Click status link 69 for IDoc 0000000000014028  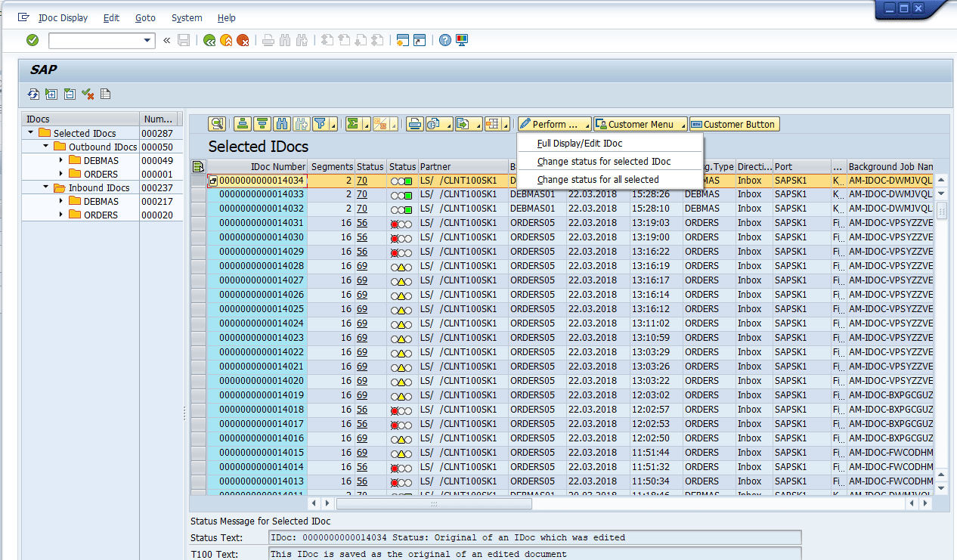[x=362, y=266]
